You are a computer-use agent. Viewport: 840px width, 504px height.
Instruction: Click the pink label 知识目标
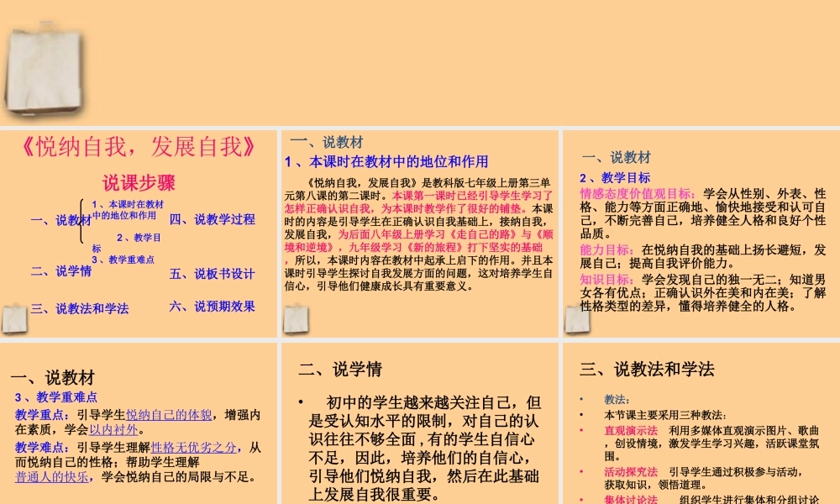click(x=607, y=280)
